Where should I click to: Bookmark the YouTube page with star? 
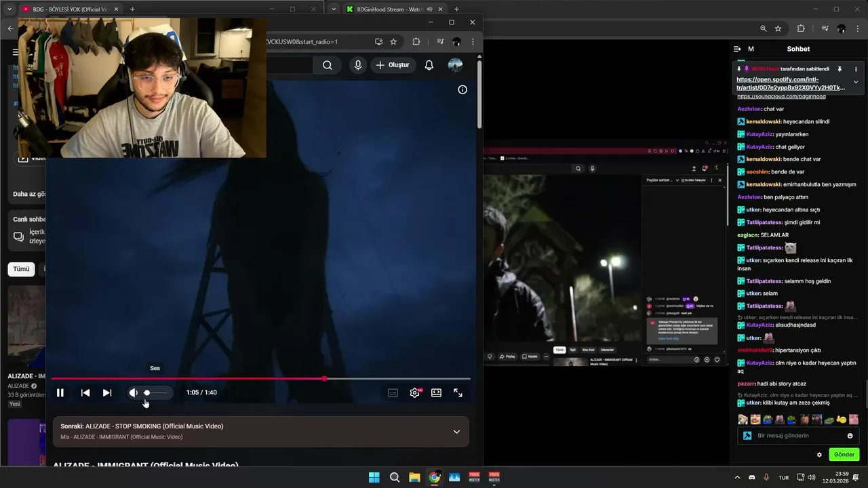(x=393, y=41)
